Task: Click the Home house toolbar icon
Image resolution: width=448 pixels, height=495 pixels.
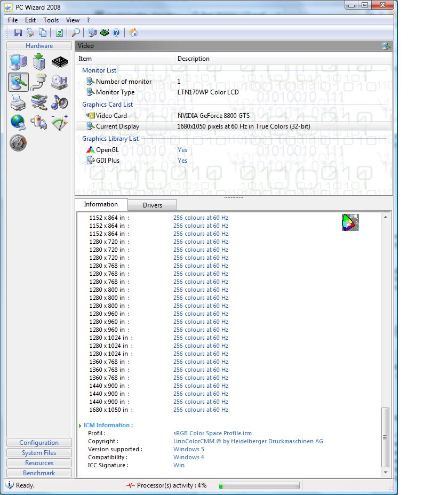Action: click(133, 33)
